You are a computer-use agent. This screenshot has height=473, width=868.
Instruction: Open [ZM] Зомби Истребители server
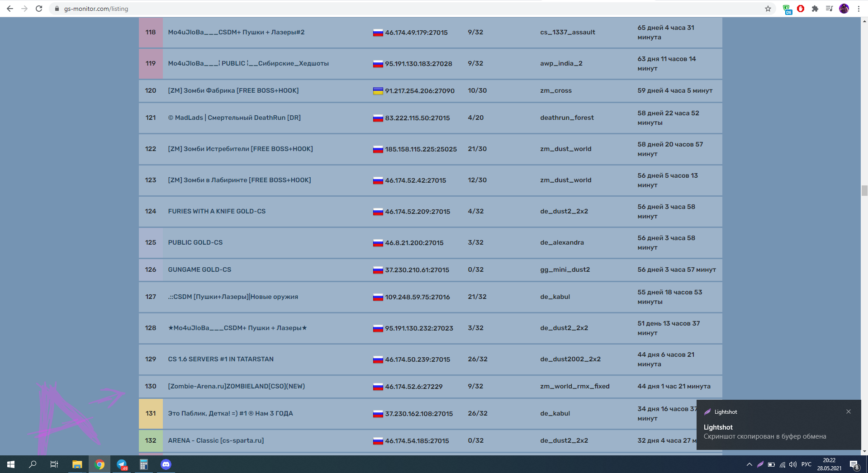point(240,149)
